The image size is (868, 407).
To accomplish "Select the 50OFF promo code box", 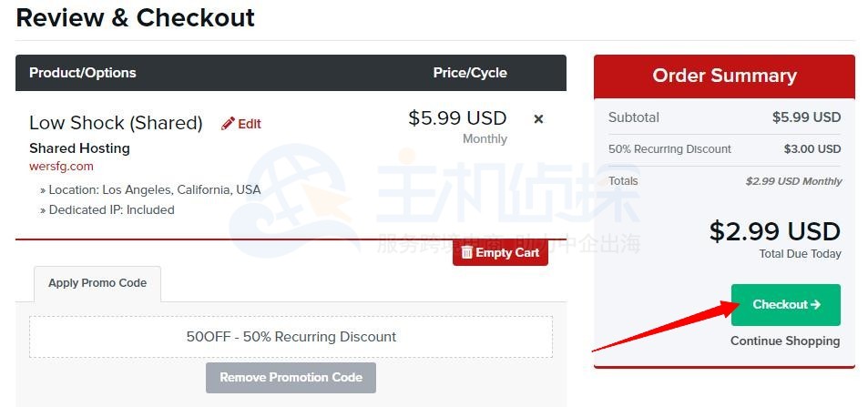I will [x=291, y=337].
